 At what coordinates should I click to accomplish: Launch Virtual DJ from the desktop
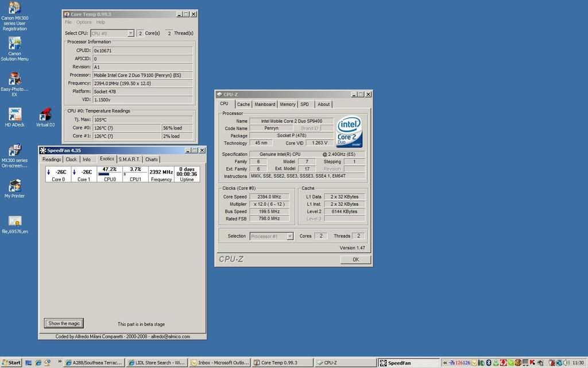(45, 114)
